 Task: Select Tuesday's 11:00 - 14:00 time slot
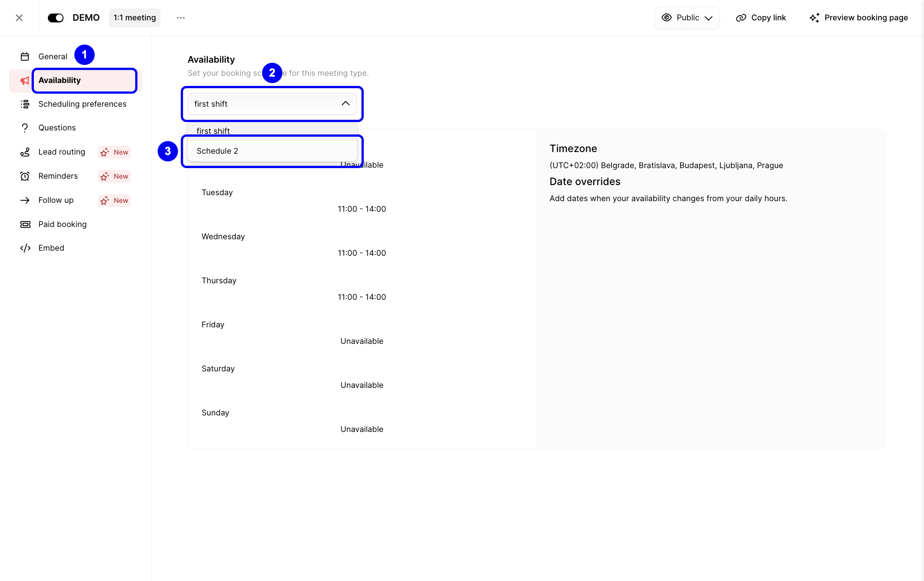(x=361, y=208)
